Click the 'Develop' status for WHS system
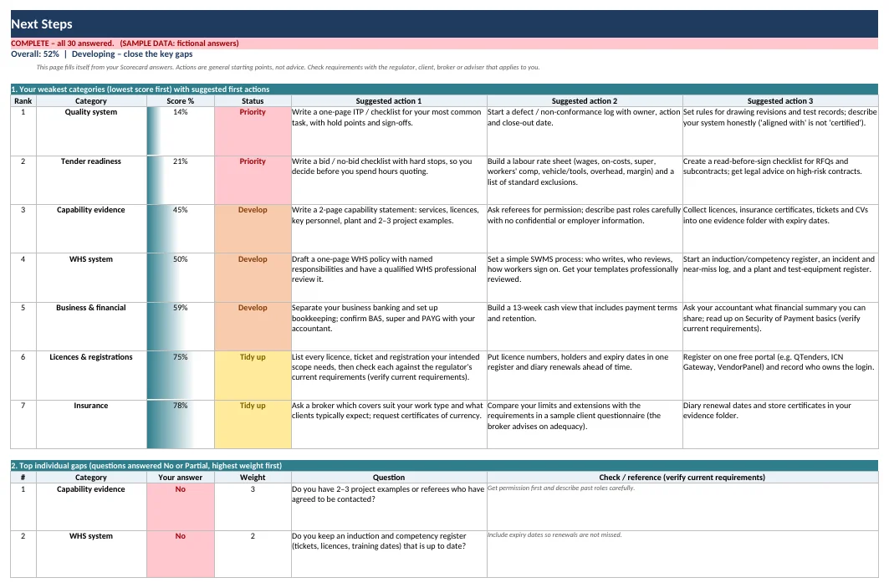889x588 pixels. click(253, 278)
